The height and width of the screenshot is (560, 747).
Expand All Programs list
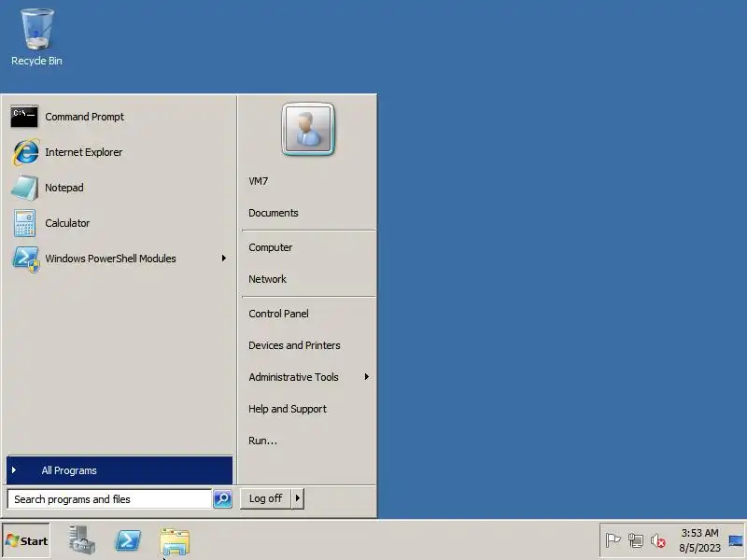coord(120,470)
